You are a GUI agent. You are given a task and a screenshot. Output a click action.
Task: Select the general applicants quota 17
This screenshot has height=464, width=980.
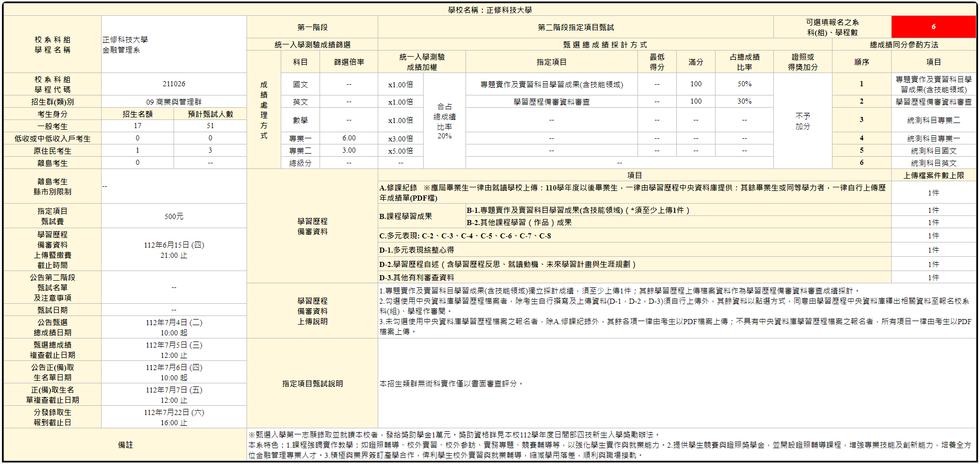[137, 126]
